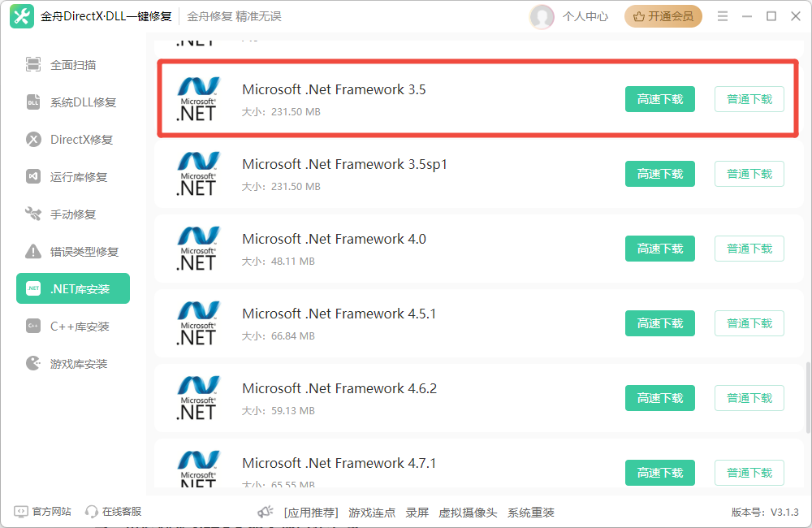The width and height of the screenshot is (812, 528).
Task: Open the 官方网站 official website link
Action: [51, 512]
